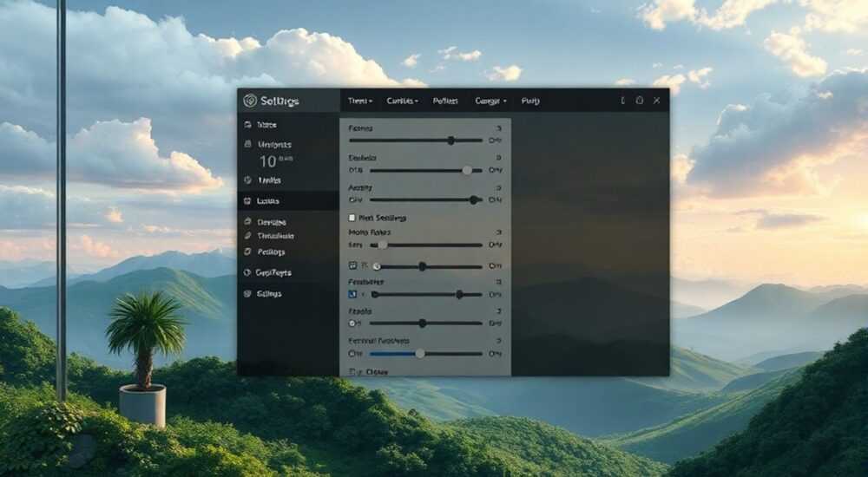Toggle the small box icon left of the fifth slider

[x=352, y=266]
